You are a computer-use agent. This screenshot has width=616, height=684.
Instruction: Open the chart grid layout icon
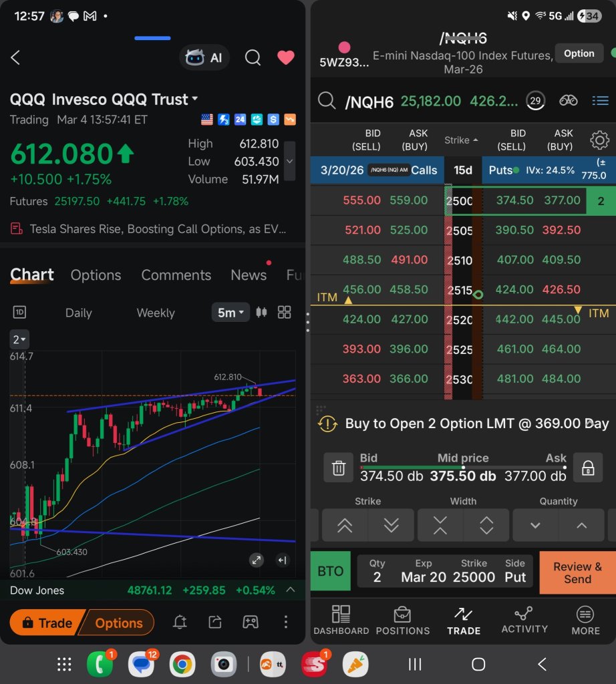(285, 313)
